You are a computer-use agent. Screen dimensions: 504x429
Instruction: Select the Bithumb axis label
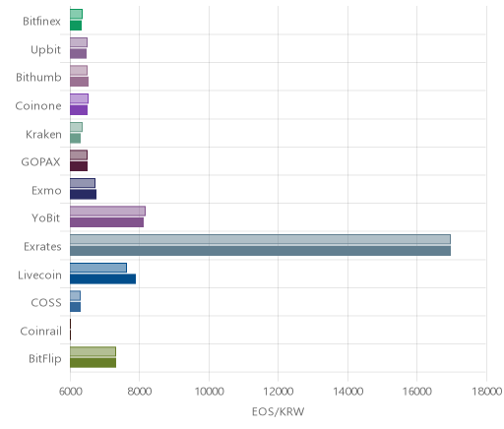click(x=38, y=78)
